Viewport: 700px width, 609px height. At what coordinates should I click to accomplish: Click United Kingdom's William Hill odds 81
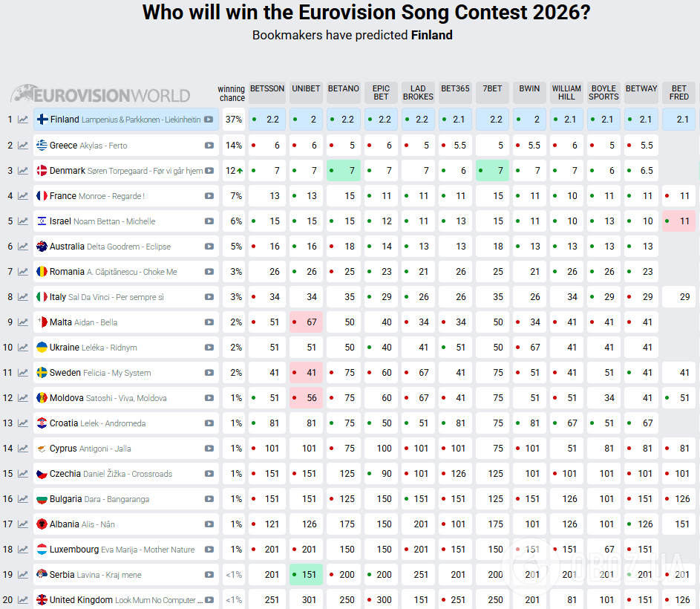(566, 599)
